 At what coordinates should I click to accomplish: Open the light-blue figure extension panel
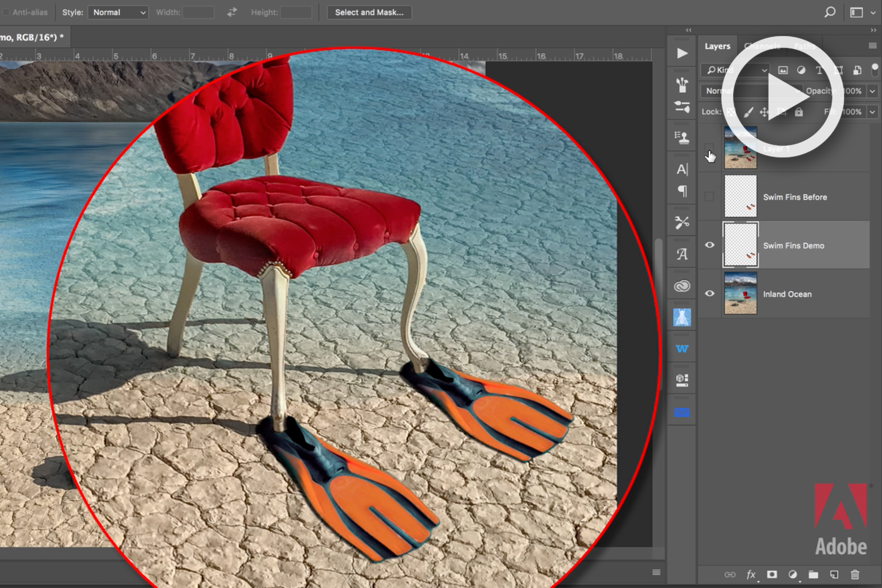point(682,318)
